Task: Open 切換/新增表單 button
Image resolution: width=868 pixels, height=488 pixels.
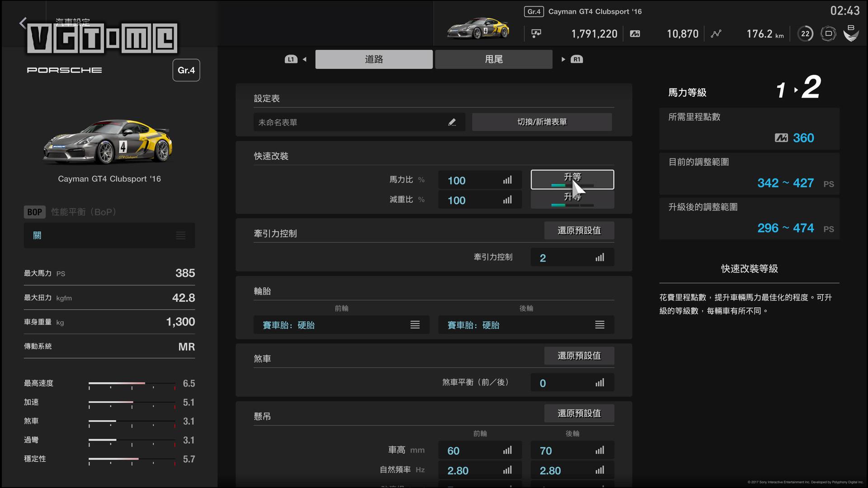Action: tap(542, 122)
